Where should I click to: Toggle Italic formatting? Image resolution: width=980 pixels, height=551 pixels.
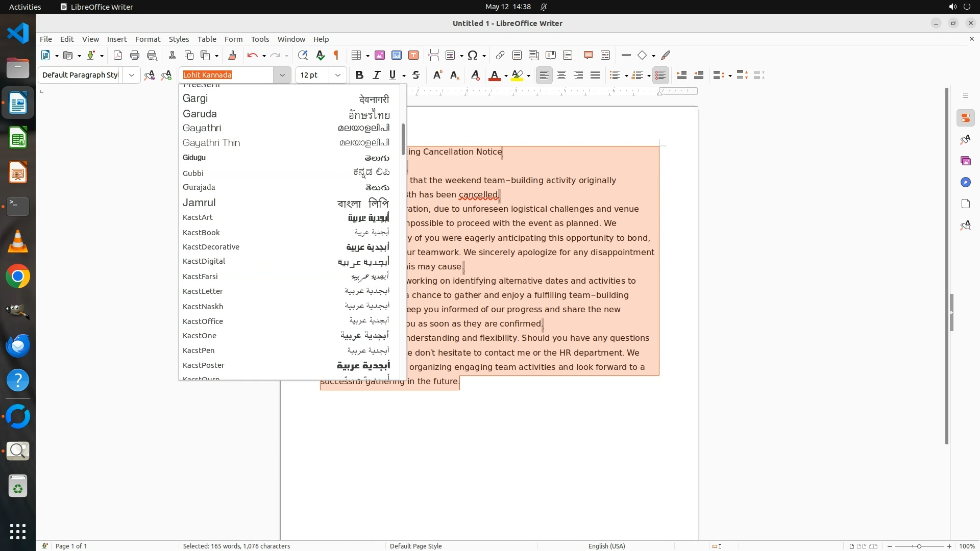(376, 75)
